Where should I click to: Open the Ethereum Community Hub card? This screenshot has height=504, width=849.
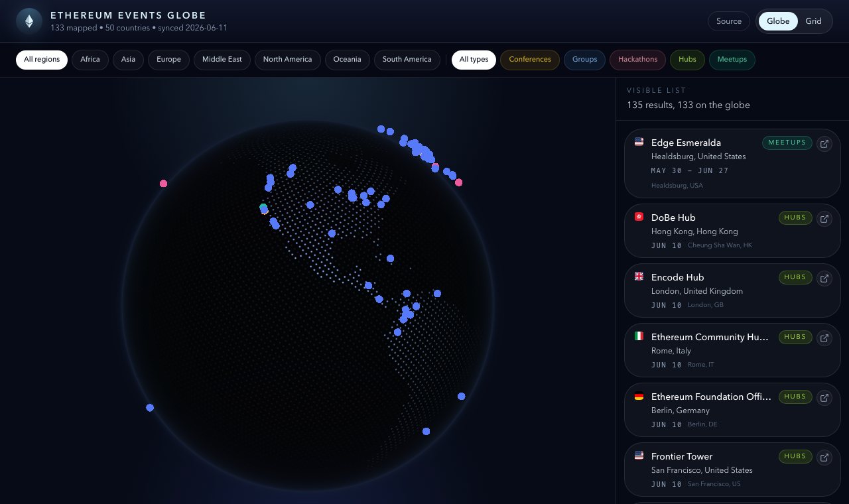pos(732,350)
